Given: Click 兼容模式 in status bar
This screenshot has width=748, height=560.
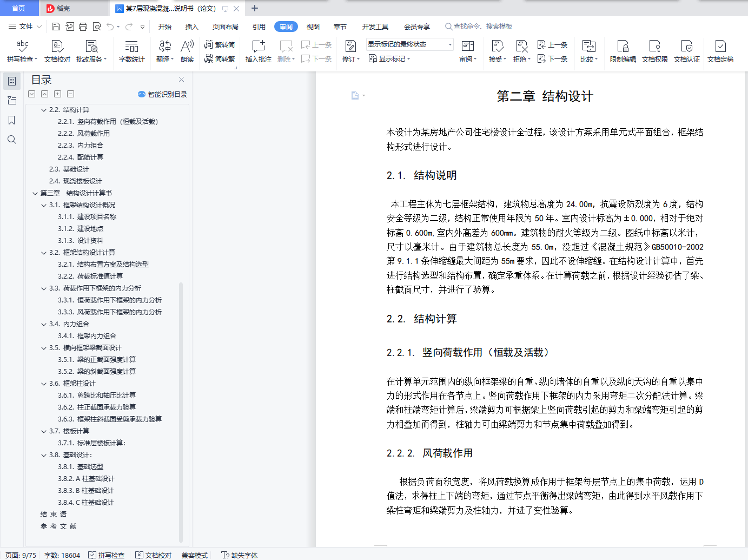Looking at the screenshot, I should tap(195, 555).
